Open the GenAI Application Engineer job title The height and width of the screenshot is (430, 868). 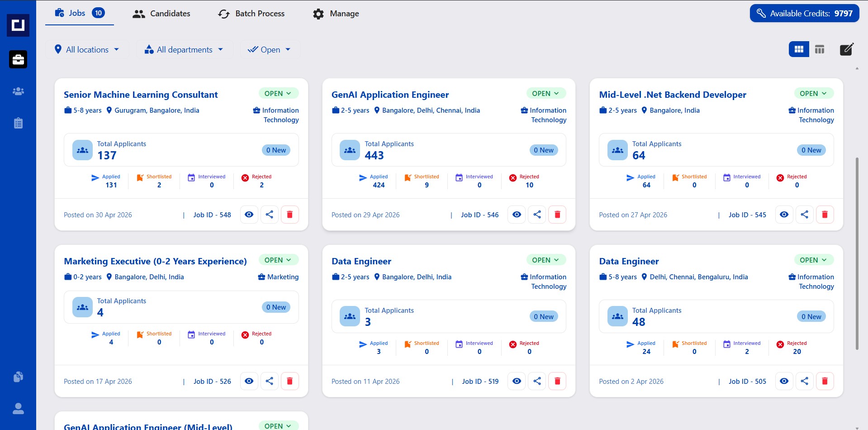(390, 95)
